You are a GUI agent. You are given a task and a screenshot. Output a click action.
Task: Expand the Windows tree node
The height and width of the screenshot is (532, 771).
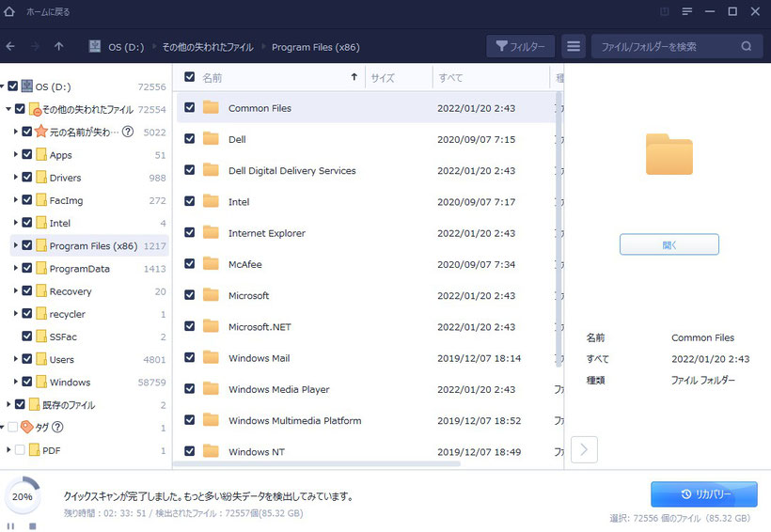(15, 382)
